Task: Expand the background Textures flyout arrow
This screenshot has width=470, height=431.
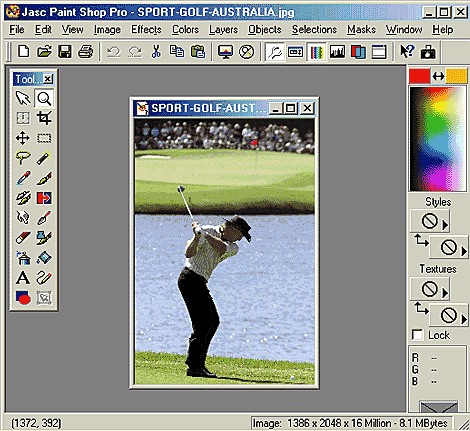Action: 464,319
